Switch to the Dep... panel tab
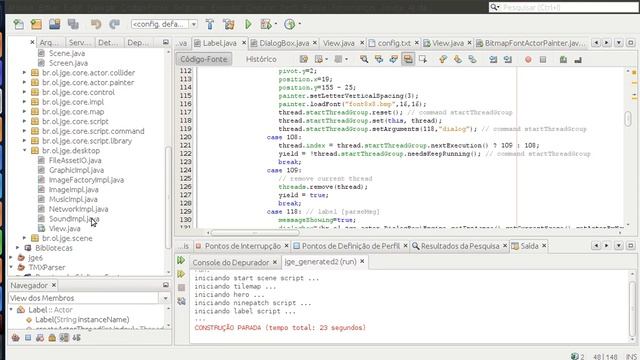The image size is (640, 360). click(138, 42)
